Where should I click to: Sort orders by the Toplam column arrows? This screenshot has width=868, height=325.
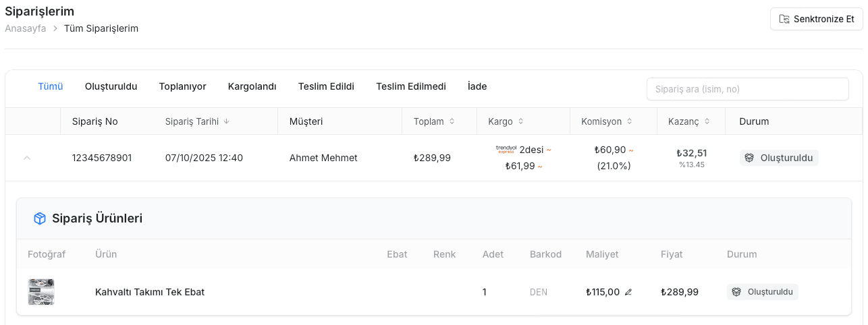click(452, 121)
